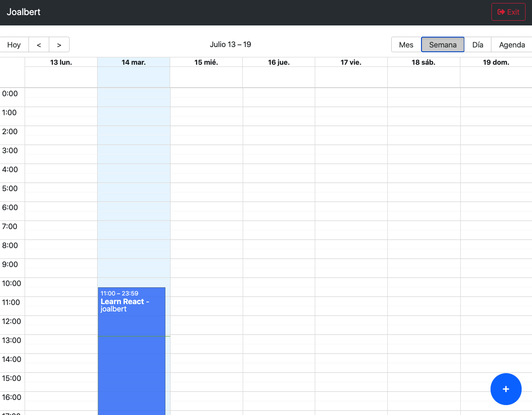Image resolution: width=532 pixels, height=415 pixels.
Task: Open the Agenda view
Action: (x=512, y=44)
